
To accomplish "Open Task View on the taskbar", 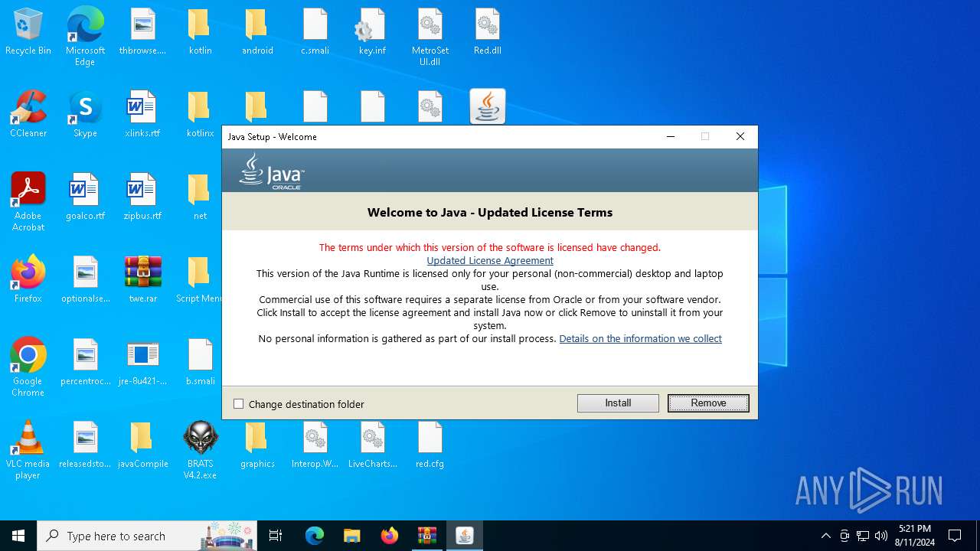I will (x=276, y=536).
